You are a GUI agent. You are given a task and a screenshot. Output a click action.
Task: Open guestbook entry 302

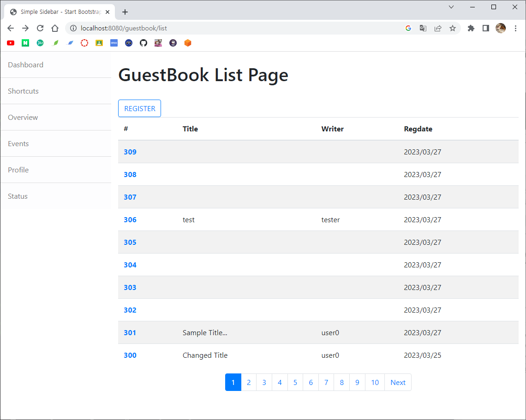coord(130,310)
